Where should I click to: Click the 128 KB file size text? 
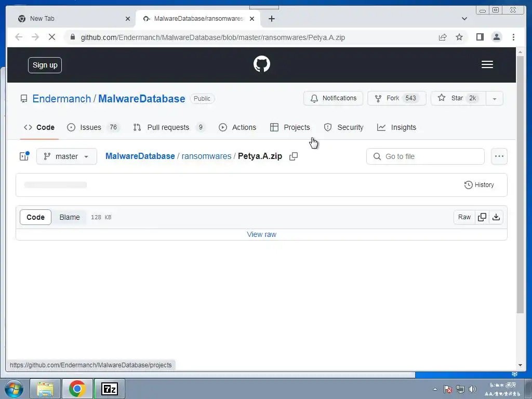tap(101, 217)
